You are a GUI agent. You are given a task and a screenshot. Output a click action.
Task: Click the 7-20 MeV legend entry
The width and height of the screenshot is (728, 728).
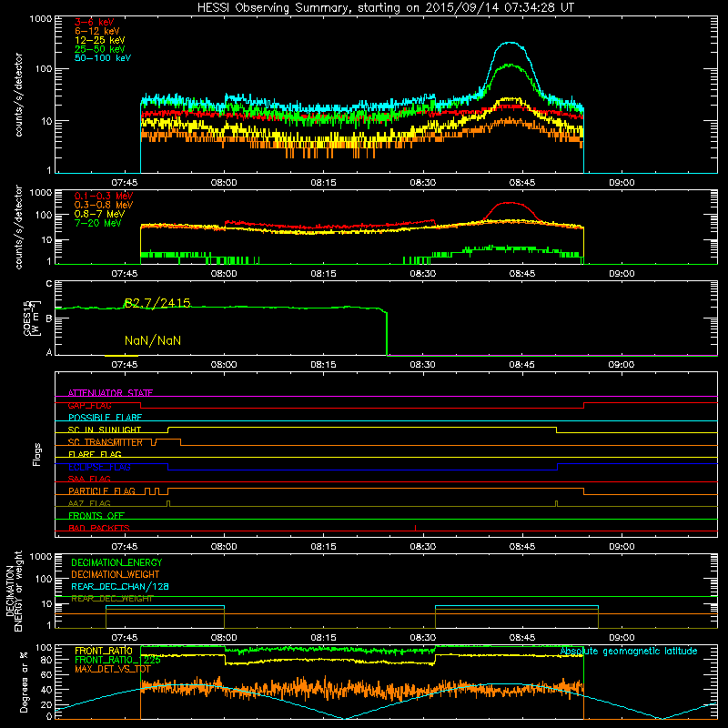[x=97, y=223]
